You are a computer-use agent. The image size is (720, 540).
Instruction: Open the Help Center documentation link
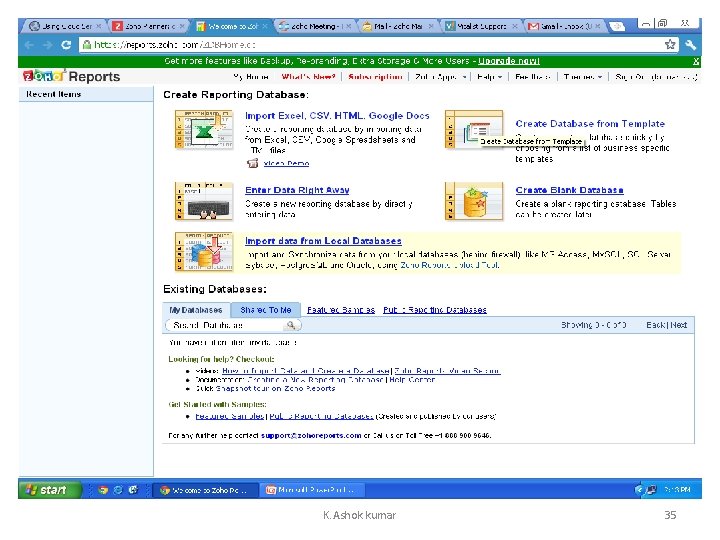(412, 380)
